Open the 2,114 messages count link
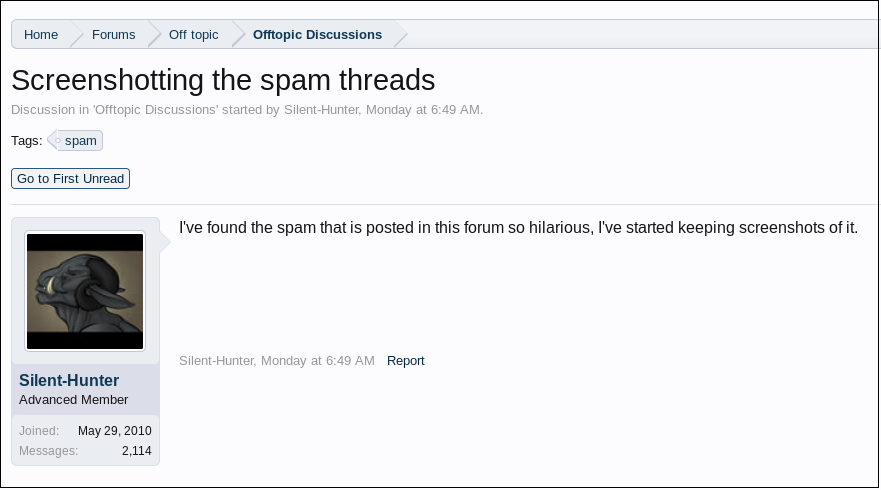The height and width of the screenshot is (490, 881). (136, 451)
